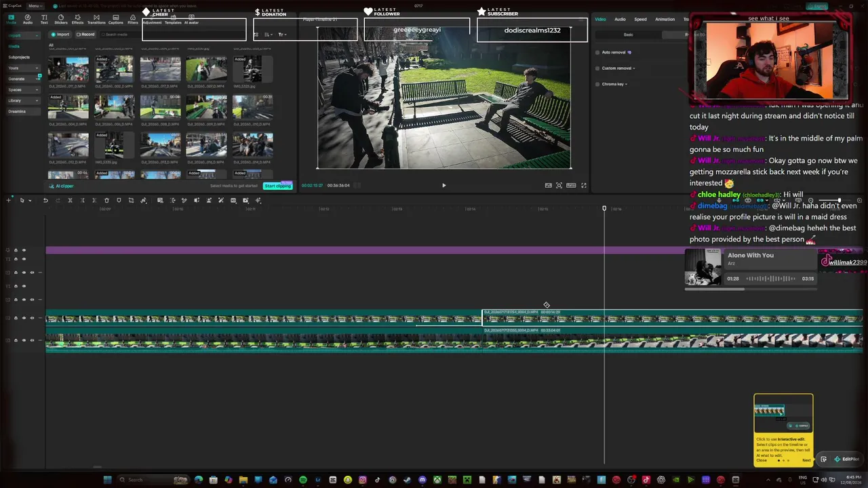868x488 pixels.
Task: Click the Record camera button
Action: [x=85, y=34]
